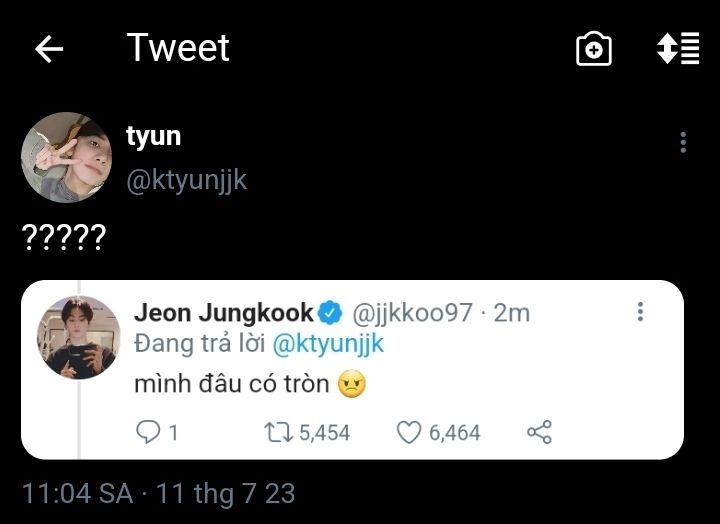Viewport: 720px width, 524px height.
Task: Tap the share icon on quoted tweet
Action: pos(539,432)
